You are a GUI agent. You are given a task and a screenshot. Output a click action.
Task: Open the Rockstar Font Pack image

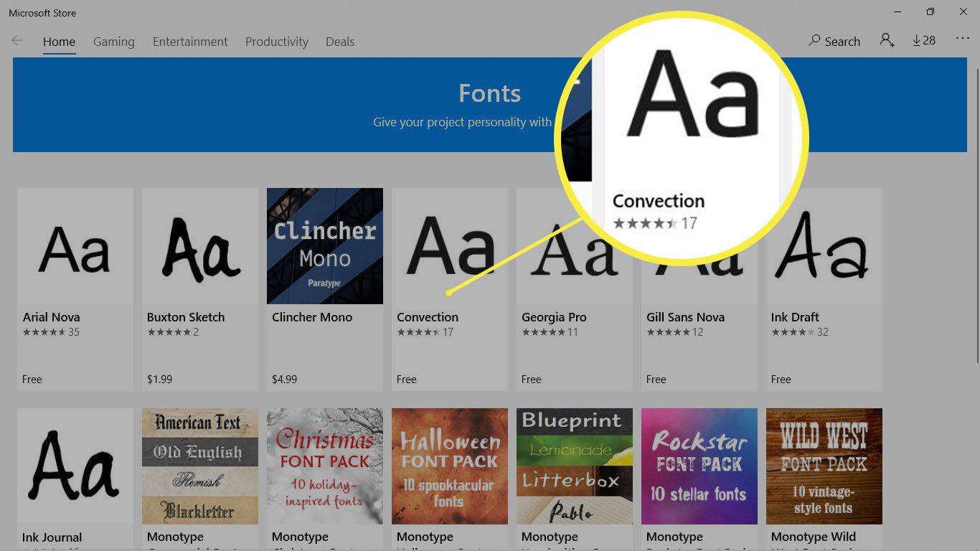pyautogui.click(x=699, y=466)
